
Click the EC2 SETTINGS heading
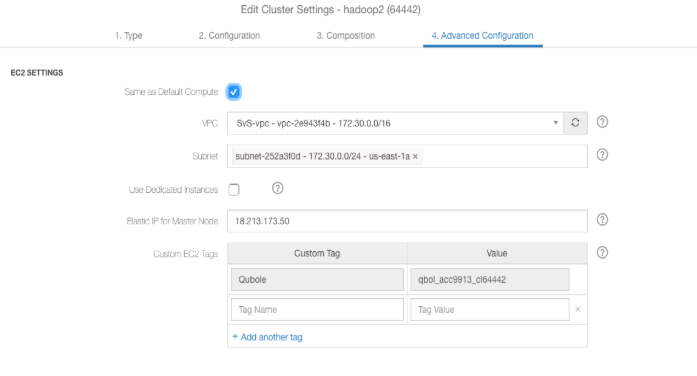pyautogui.click(x=37, y=72)
